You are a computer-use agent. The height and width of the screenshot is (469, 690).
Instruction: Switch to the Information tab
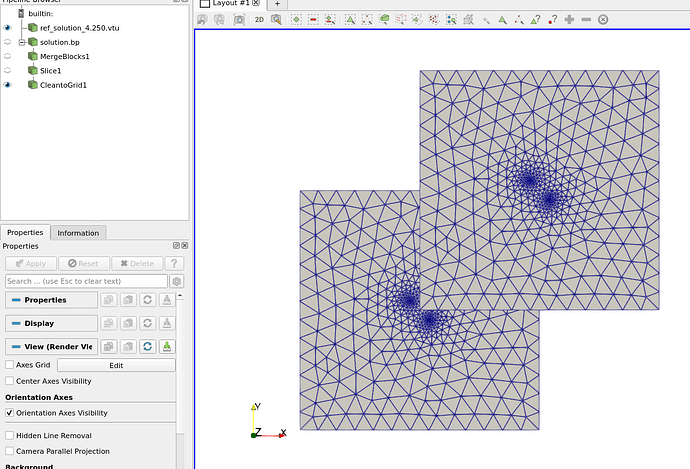pyautogui.click(x=78, y=232)
